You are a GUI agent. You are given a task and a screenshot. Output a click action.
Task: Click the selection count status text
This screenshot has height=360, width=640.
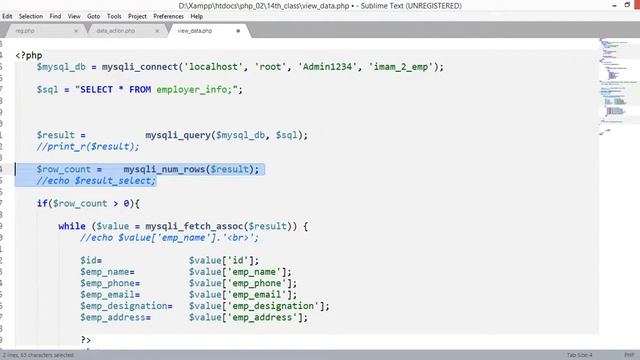pos(38,355)
